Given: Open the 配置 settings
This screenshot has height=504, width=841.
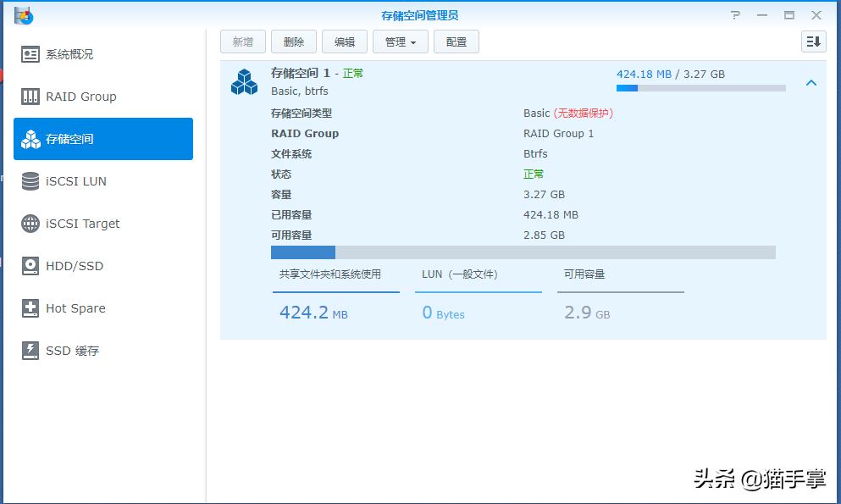Looking at the screenshot, I should (456, 41).
